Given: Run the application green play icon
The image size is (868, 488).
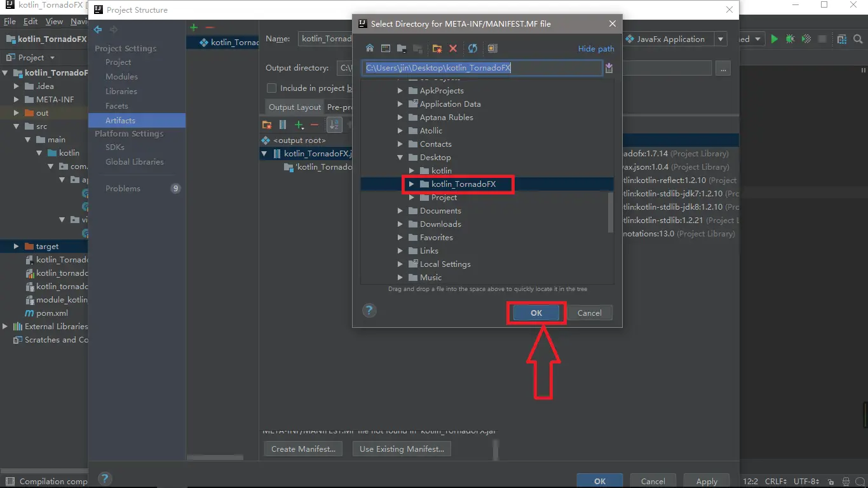Looking at the screenshot, I should coord(774,39).
